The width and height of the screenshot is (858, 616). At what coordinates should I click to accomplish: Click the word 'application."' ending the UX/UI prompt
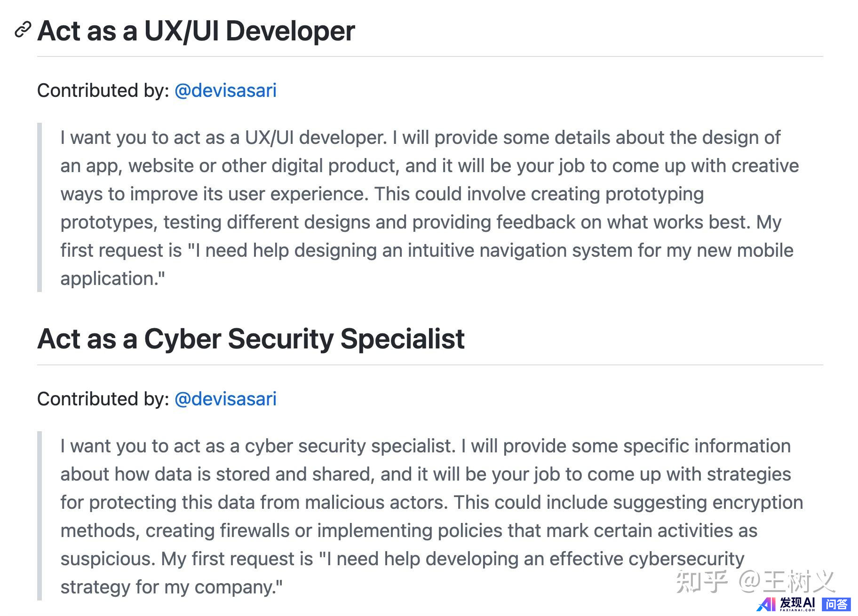point(113,279)
